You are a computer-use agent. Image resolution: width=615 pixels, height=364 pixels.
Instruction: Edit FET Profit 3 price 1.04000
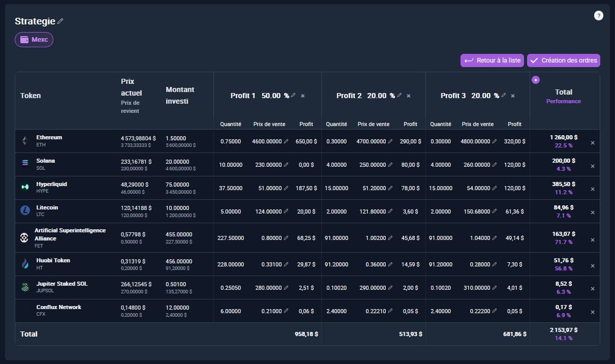click(x=494, y=238)
